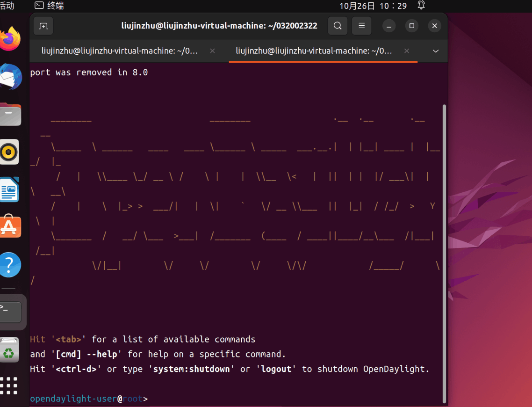Click the notification bell icon

tap(421, 5)
